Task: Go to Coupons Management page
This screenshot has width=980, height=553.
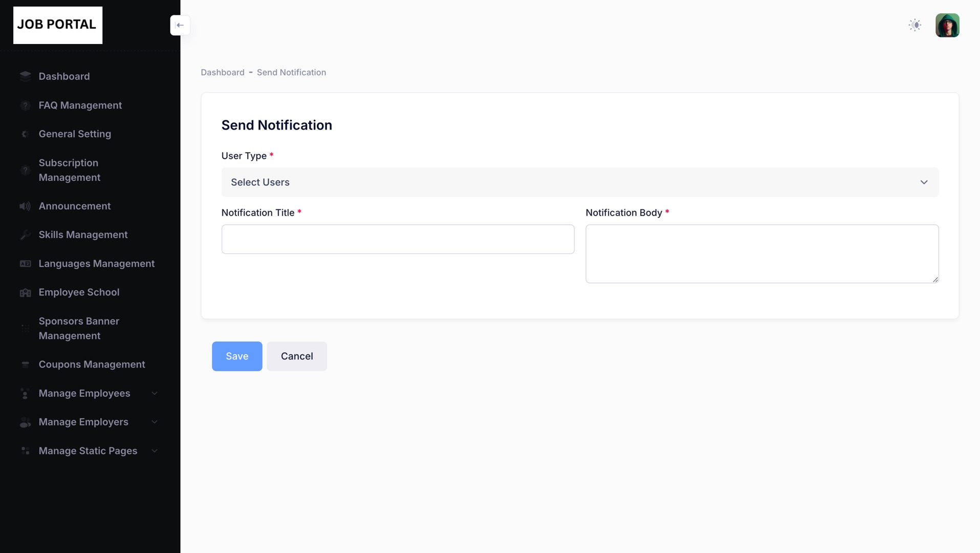Action: [92, 365]
